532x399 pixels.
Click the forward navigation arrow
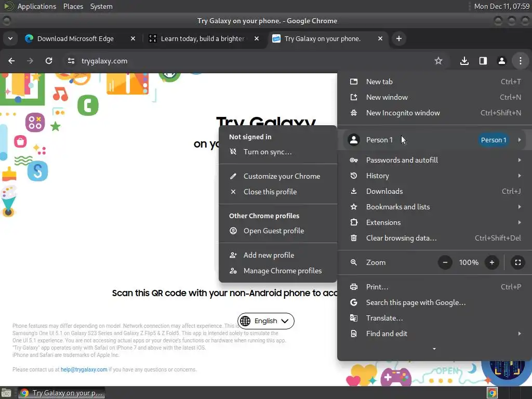pos(30,61)
